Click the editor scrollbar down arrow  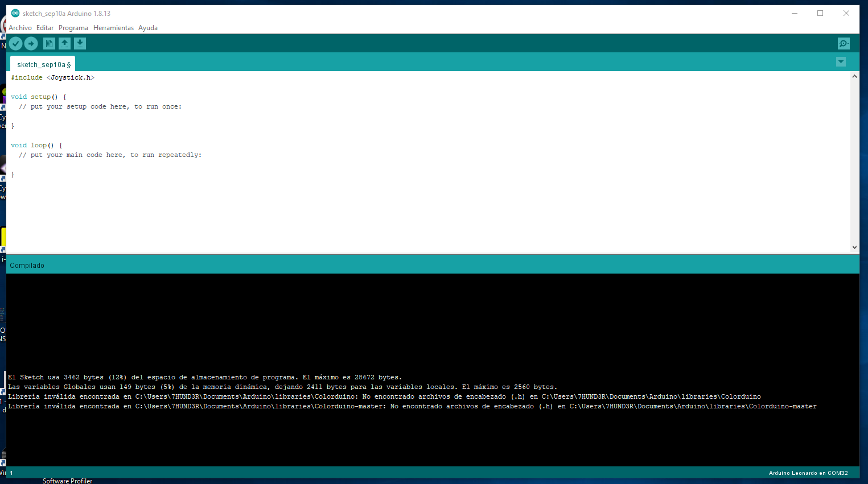854,247
